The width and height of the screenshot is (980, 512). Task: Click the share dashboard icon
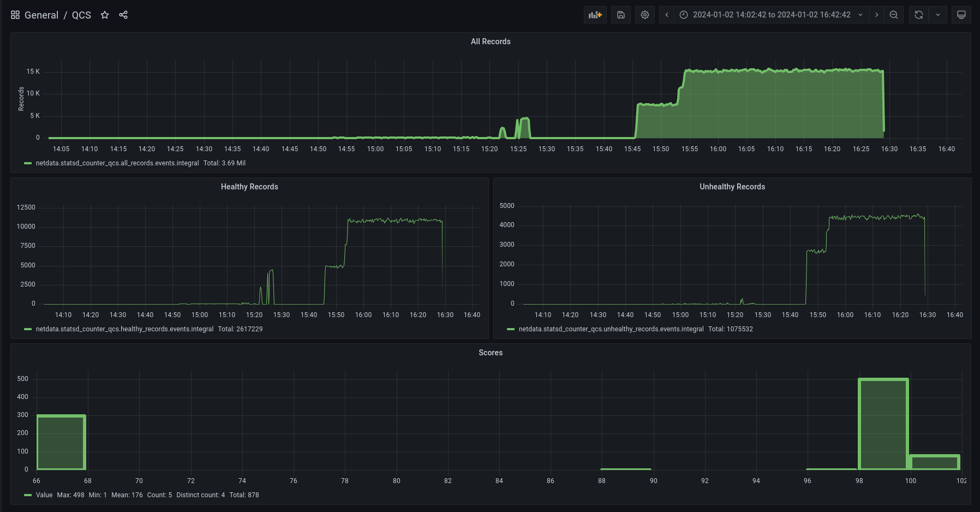[123, 15]
